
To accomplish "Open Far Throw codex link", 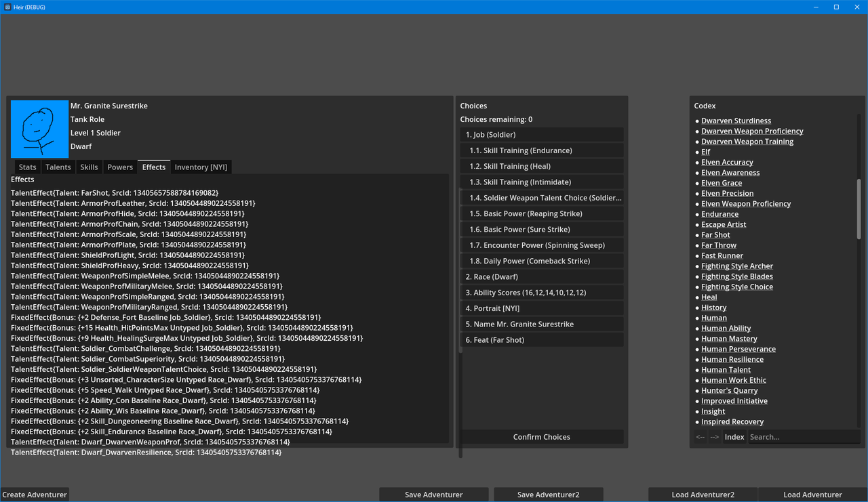I will coord(719,245).
